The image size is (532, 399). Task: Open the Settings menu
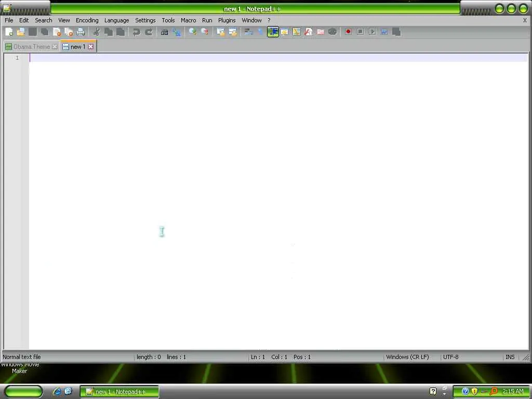click(x=145, y=20)
